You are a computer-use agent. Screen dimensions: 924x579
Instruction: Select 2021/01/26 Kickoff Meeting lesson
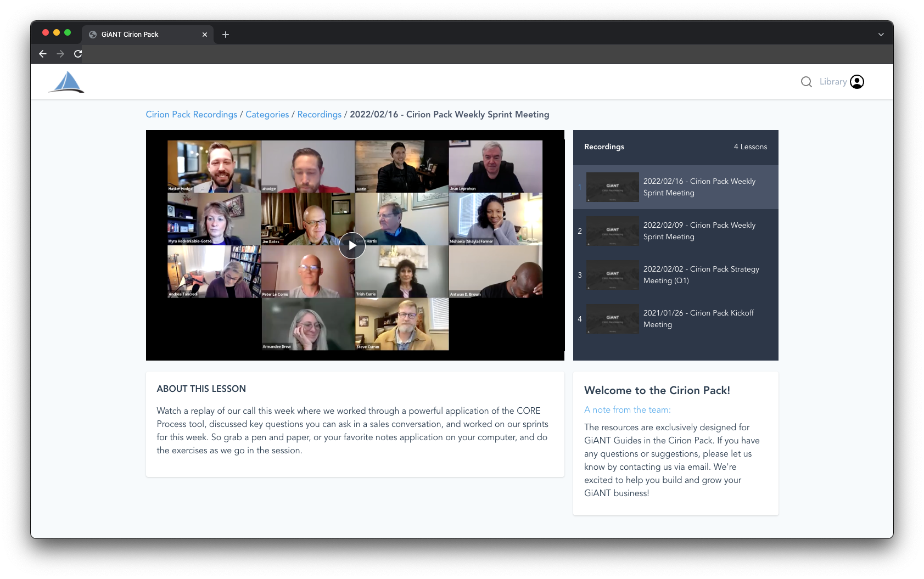point(676,319)
